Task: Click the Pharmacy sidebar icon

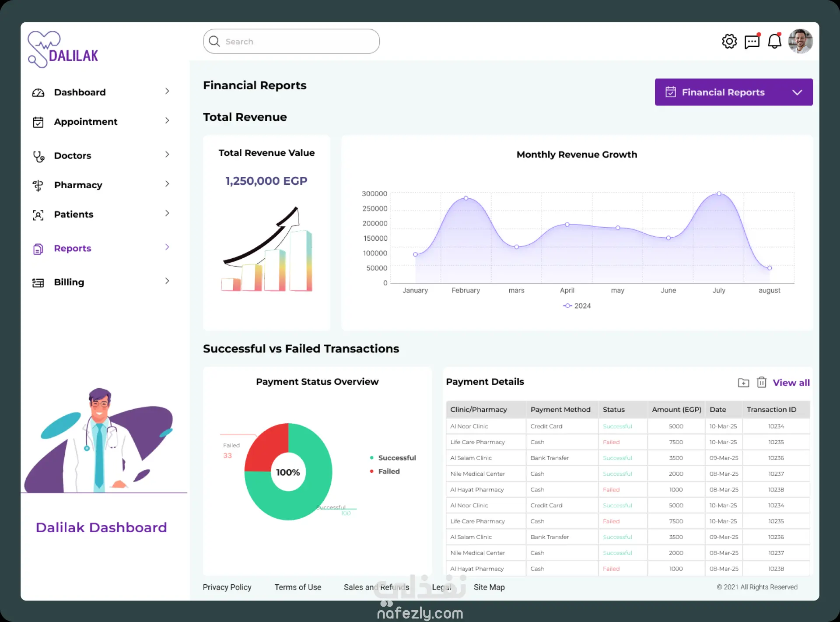Action: click(38, 186)
